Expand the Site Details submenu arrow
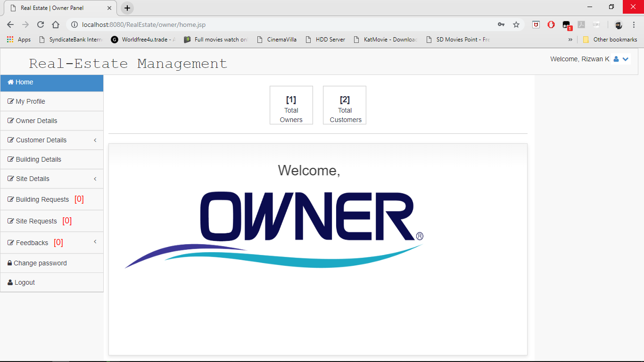The width and height of the screenshot is (644, 362). click(95, 179)
